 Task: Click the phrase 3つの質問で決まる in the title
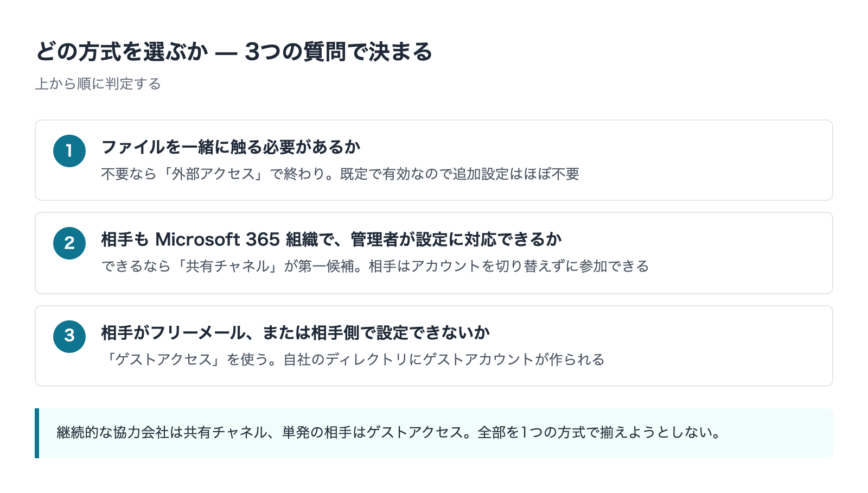tap(339, 52)
